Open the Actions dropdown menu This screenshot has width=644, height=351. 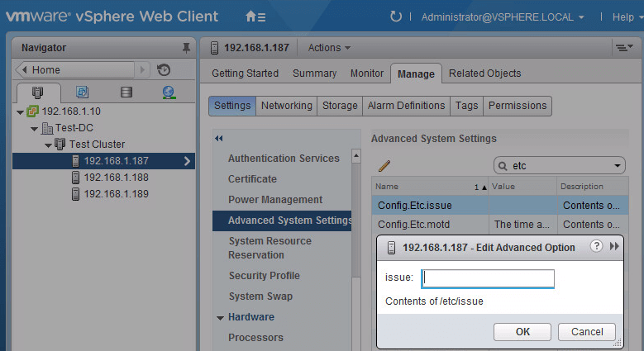point(329,48)
